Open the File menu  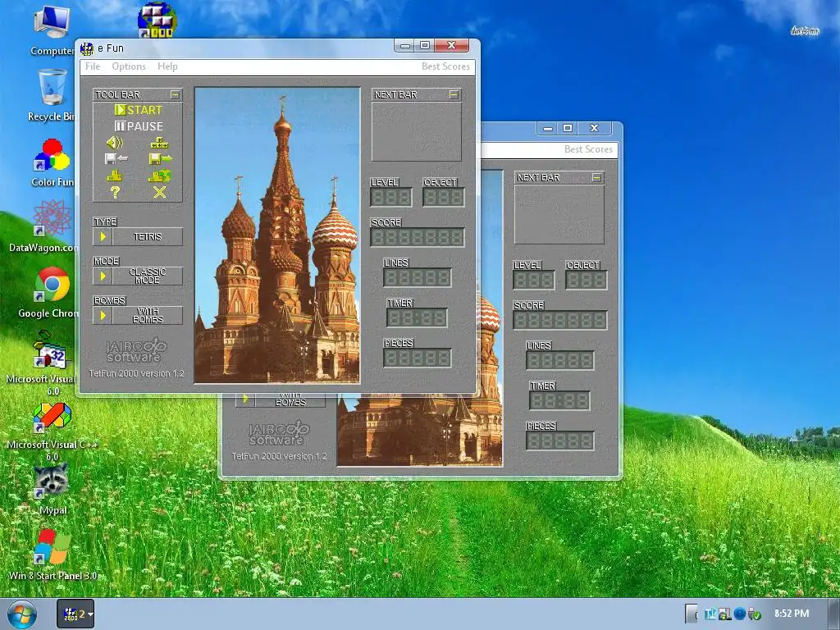click(93, 66)
